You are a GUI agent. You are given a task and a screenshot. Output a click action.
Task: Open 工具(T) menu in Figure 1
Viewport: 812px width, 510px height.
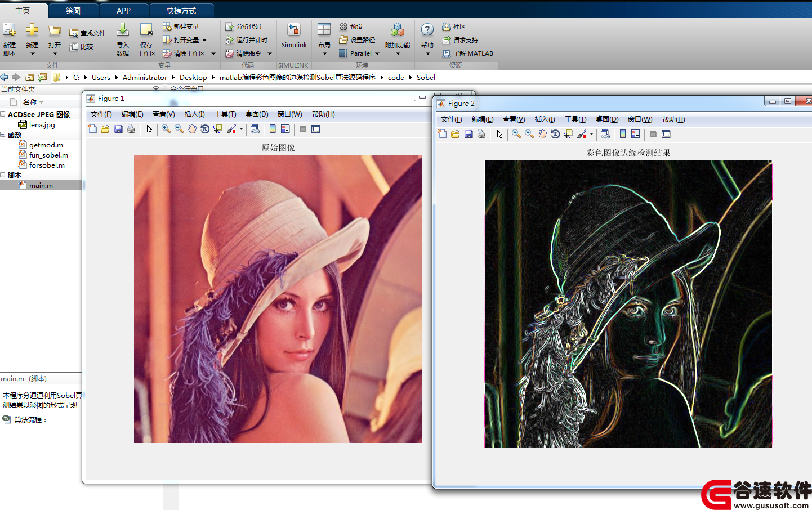(x=225, y=114)
